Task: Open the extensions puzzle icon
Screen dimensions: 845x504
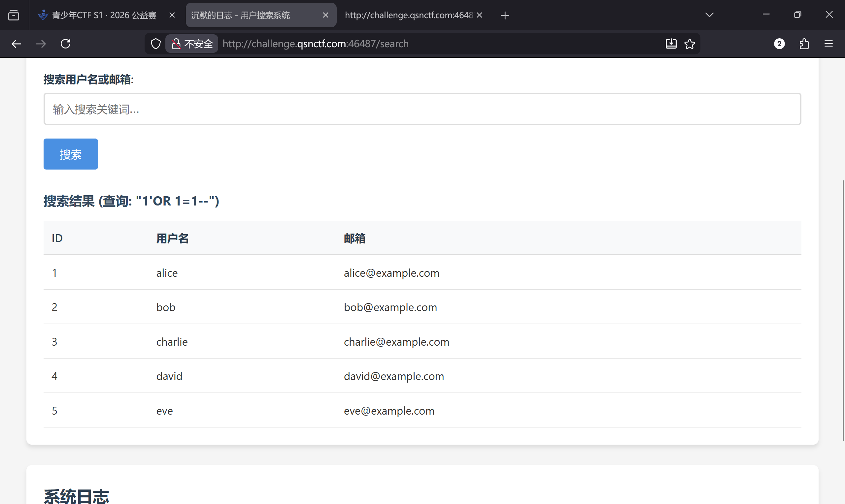Action: pos(804,44)
